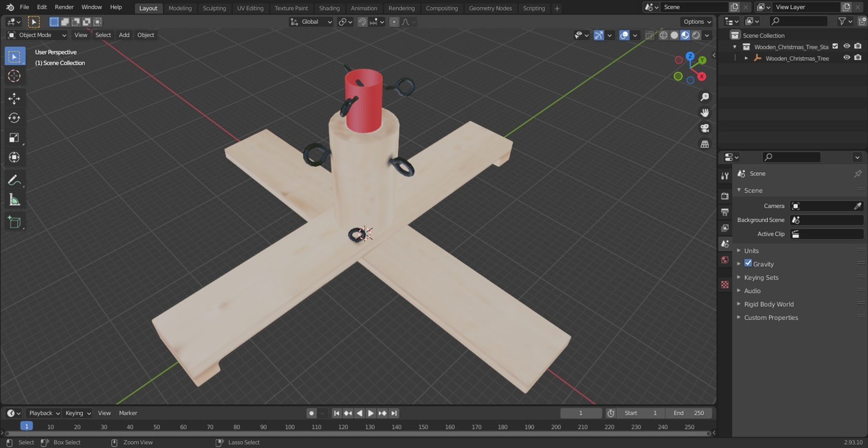Activate the Annotate tool
The height and width of the screenshot is (448, 868).
(14, 180)
